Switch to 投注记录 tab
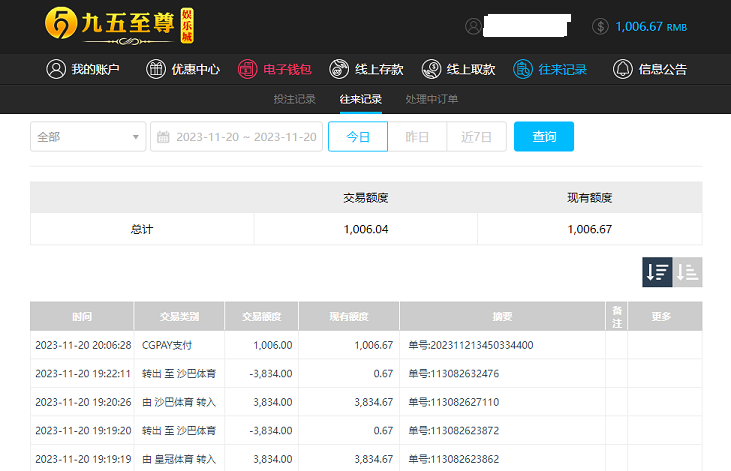The height and width of the screenshot is (471, 731). [x=295, y=99]
